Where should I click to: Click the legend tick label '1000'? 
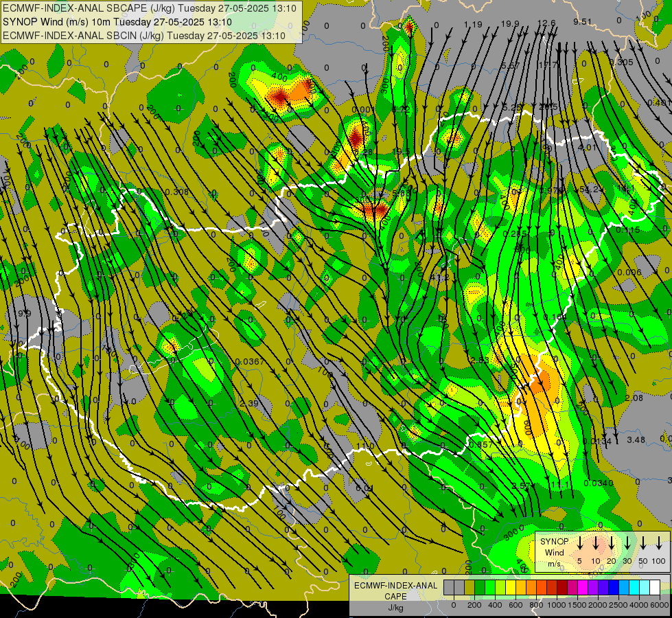[x=556, y=605]
